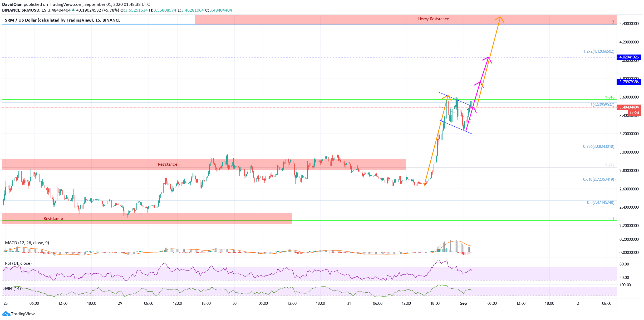Click the current price tag 3.48404404
The image size is (644, 320).
click(x=629, y=107)
